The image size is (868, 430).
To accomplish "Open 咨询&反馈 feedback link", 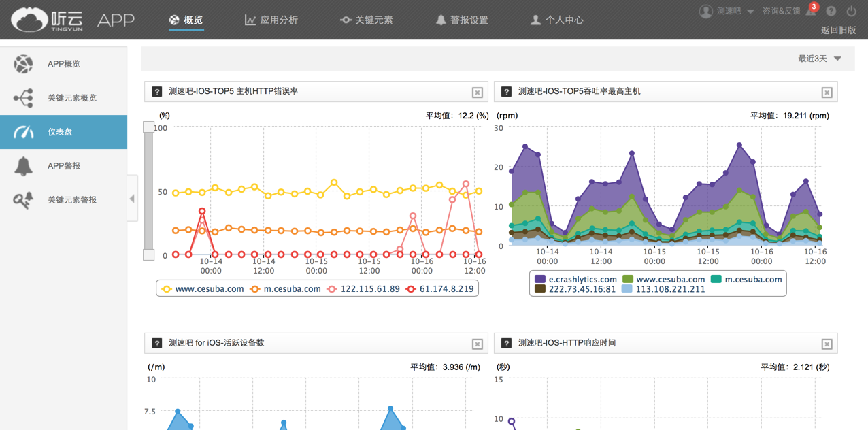I will (781, 11).
